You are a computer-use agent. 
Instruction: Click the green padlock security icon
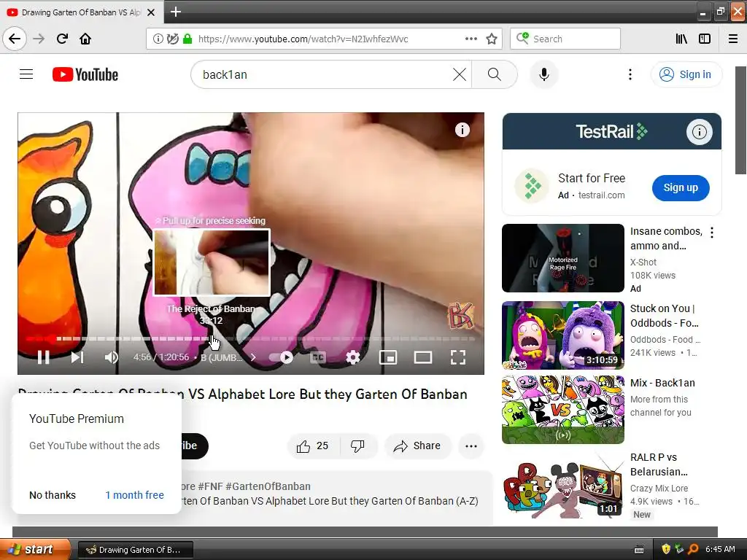coord(187,39)
